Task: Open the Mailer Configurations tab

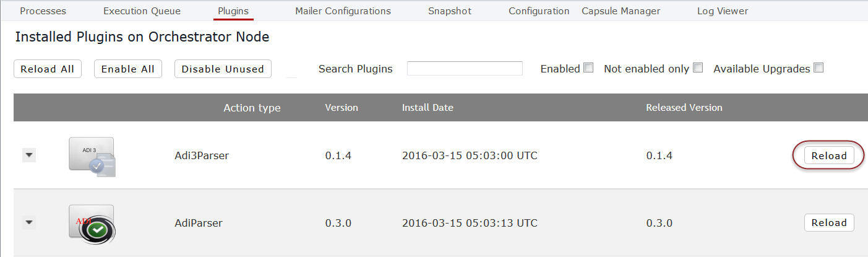Action: point(343,11)
